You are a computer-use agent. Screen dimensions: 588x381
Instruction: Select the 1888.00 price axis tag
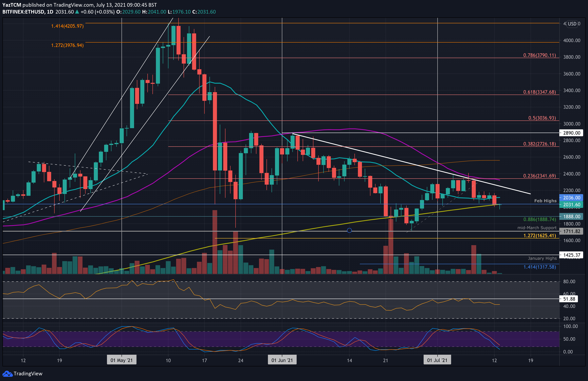coord(571,216)
